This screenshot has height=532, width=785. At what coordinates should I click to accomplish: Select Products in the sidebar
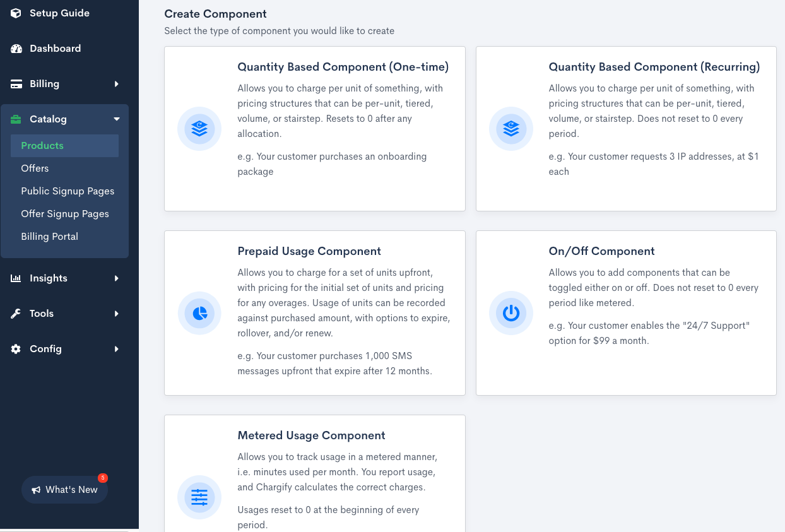pos(42,145)
